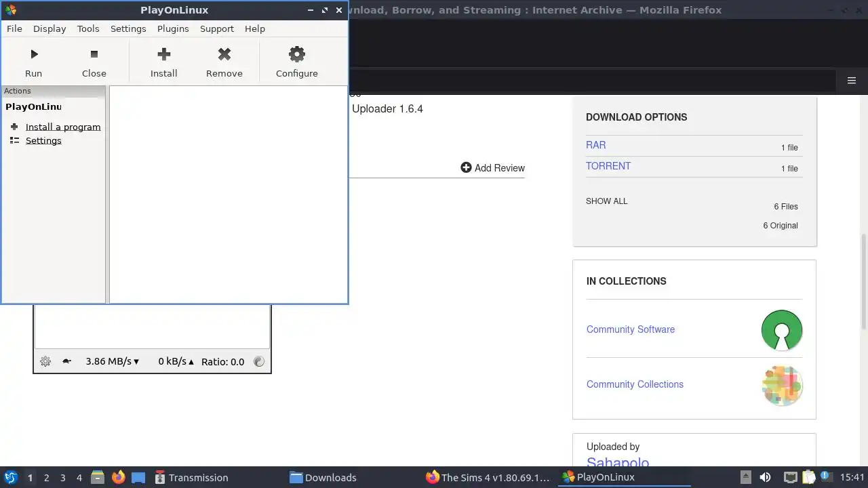Open the RAR download option

596,145
